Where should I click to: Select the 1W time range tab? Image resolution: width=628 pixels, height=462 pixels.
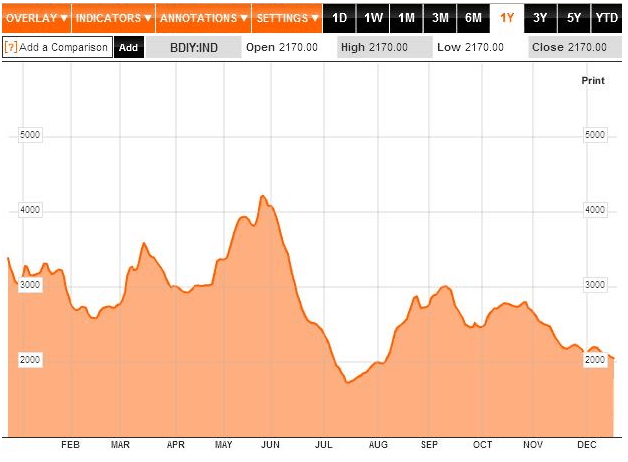click(x=373, y=18)
